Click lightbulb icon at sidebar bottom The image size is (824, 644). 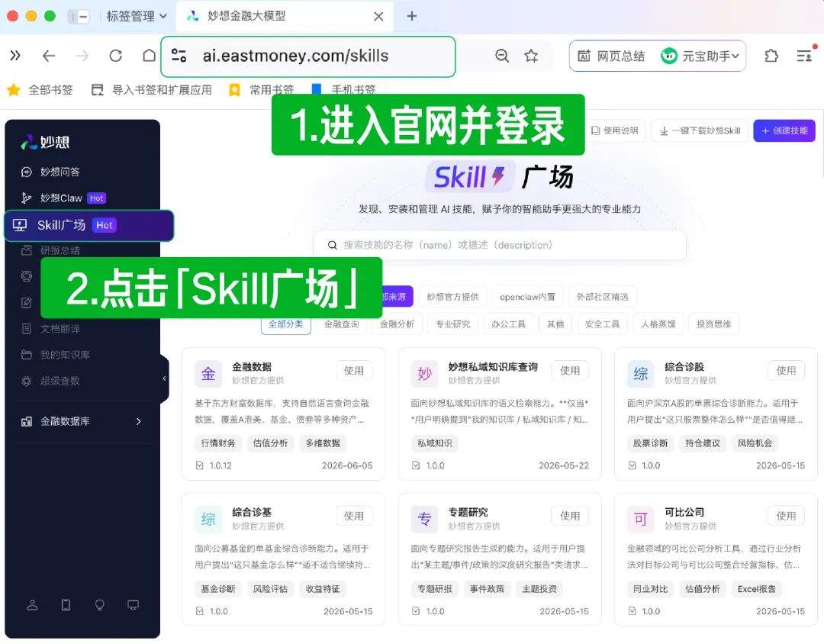(99, 604)
